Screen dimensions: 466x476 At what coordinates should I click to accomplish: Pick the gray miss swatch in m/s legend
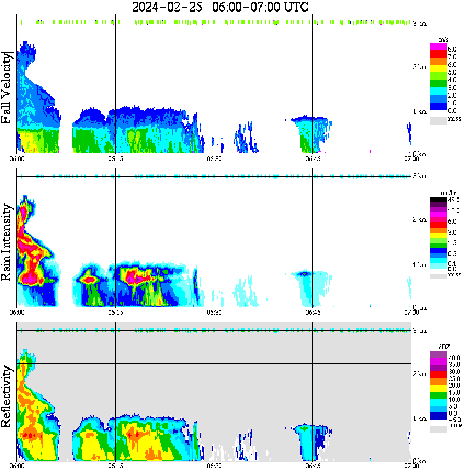pyautogui.click(x=438, y=121)
